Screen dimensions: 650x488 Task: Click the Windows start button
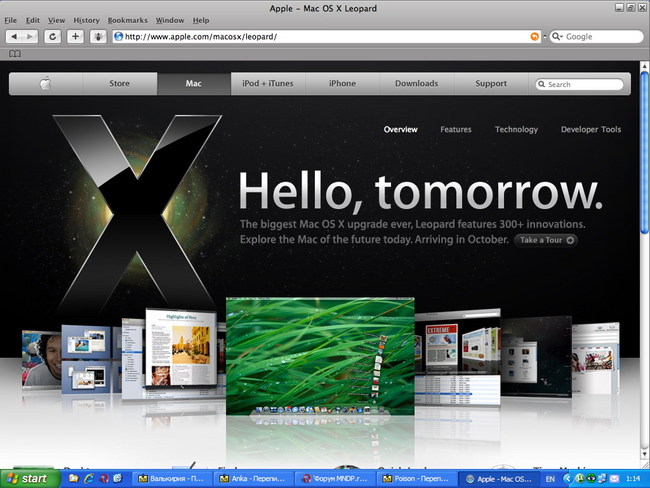click(29, 478)
